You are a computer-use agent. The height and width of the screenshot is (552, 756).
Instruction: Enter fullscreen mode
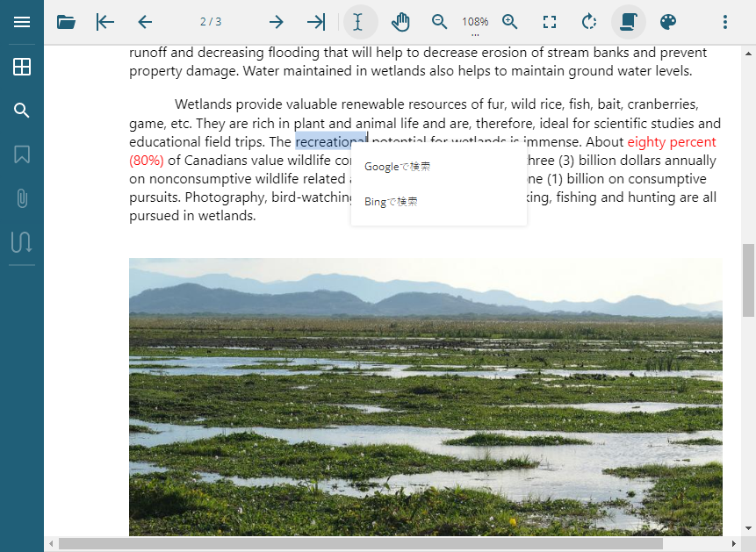pos(549,22)
